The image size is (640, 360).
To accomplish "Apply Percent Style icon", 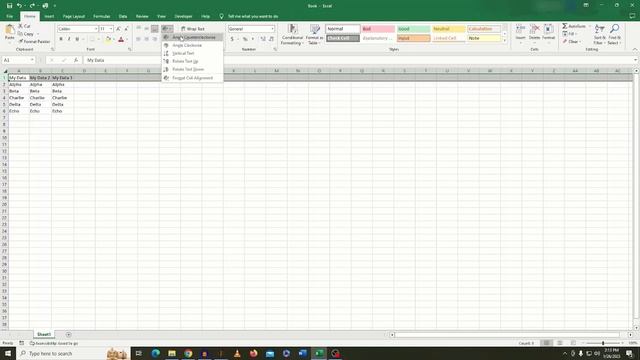I will [x=245, y=39].
